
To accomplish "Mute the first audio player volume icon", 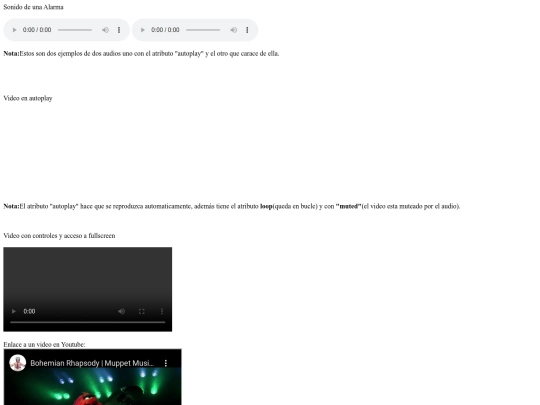I will (x=105, y=30).
